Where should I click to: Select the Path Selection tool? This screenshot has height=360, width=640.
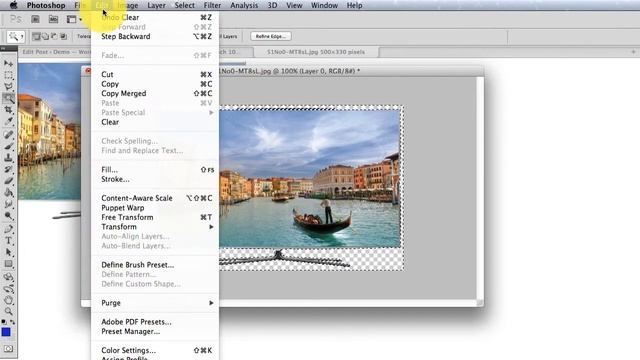tap(9, 252)
